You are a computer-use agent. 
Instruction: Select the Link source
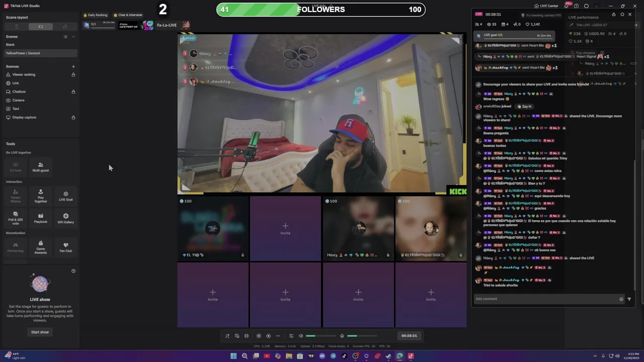[x=40, y=83]
